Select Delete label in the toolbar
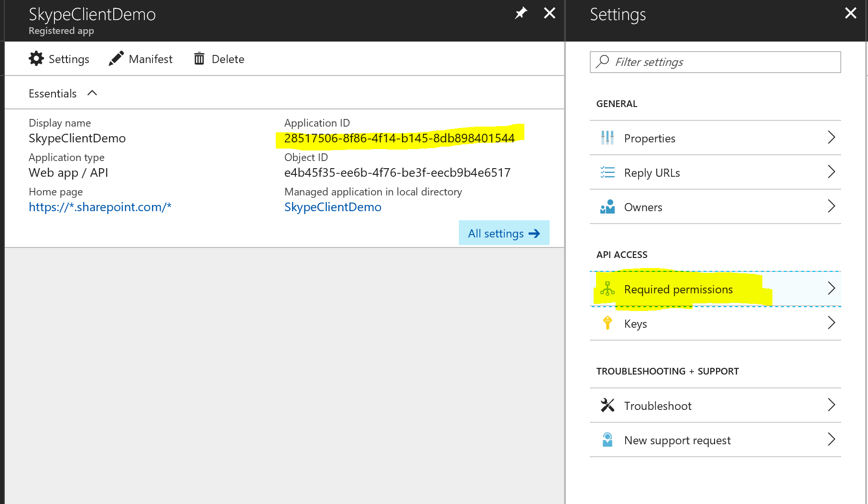This screenshot has height=504, width=868. click(228, 59)
